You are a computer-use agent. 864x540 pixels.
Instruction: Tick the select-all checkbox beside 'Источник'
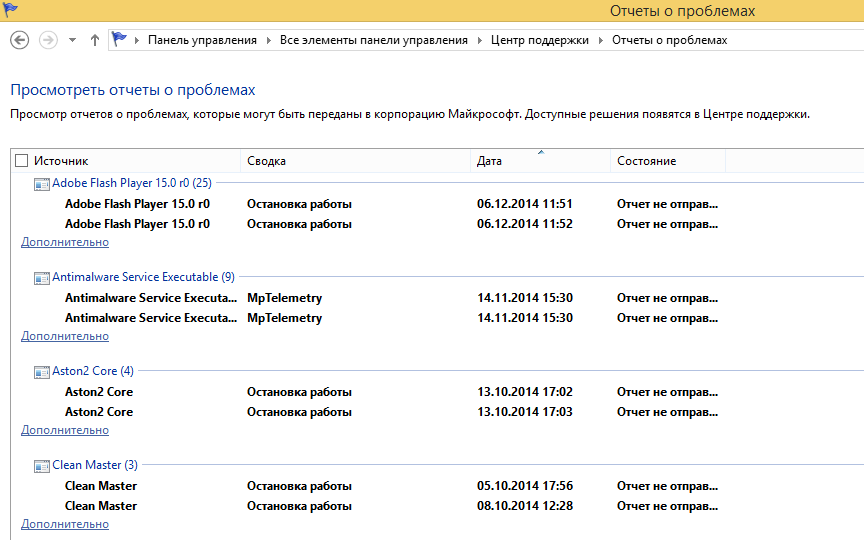click(21, 160)
